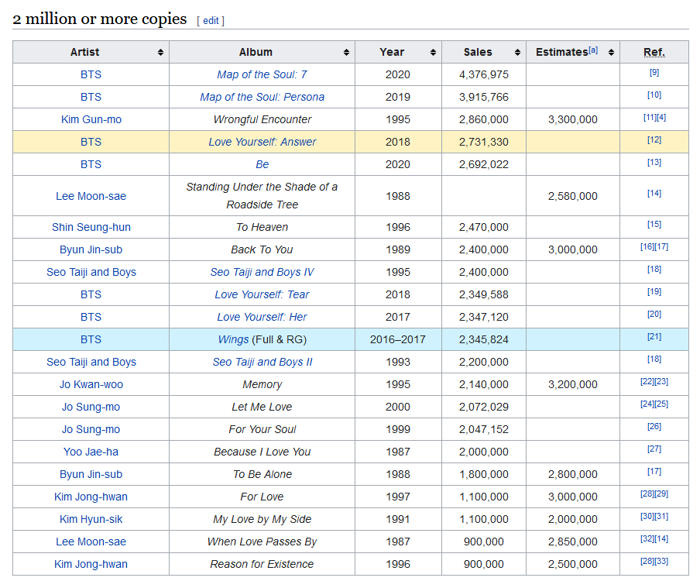The width and height of the screenshot is (700, 588).
Task: Visit the Yoo Jae-ha artist page
Action: pyautogui.click(x=91, y=452)
